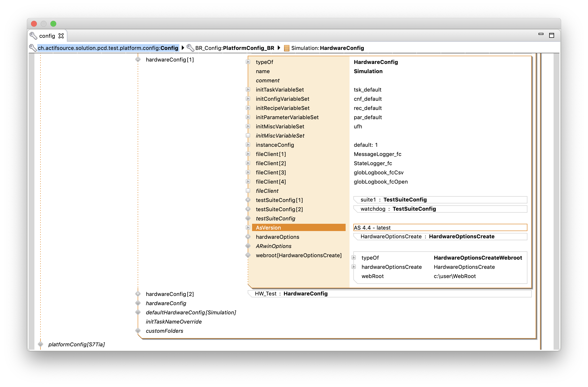The image size is (588, 387).
Task: Click arrow box next to instanceConfig
Action: click(248, 145)
